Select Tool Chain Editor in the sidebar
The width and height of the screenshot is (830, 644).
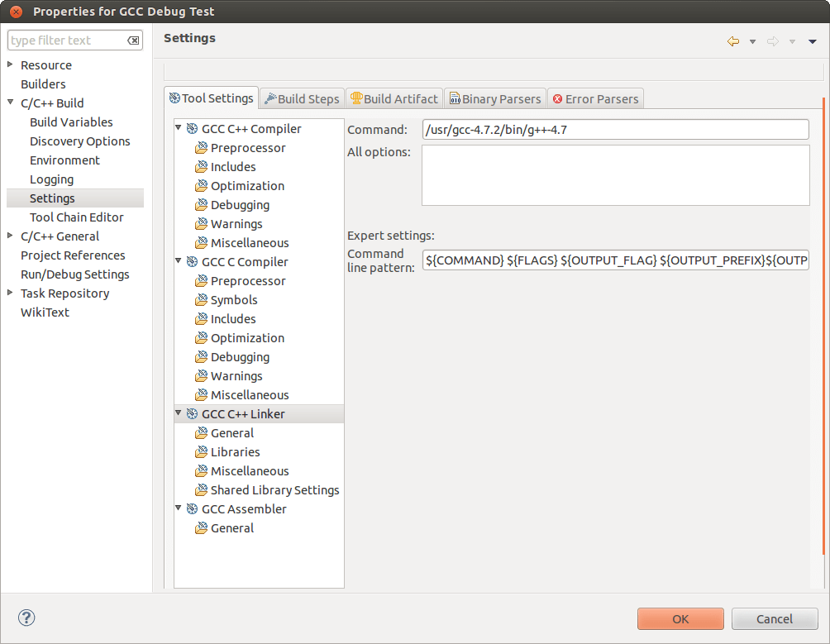77,217
